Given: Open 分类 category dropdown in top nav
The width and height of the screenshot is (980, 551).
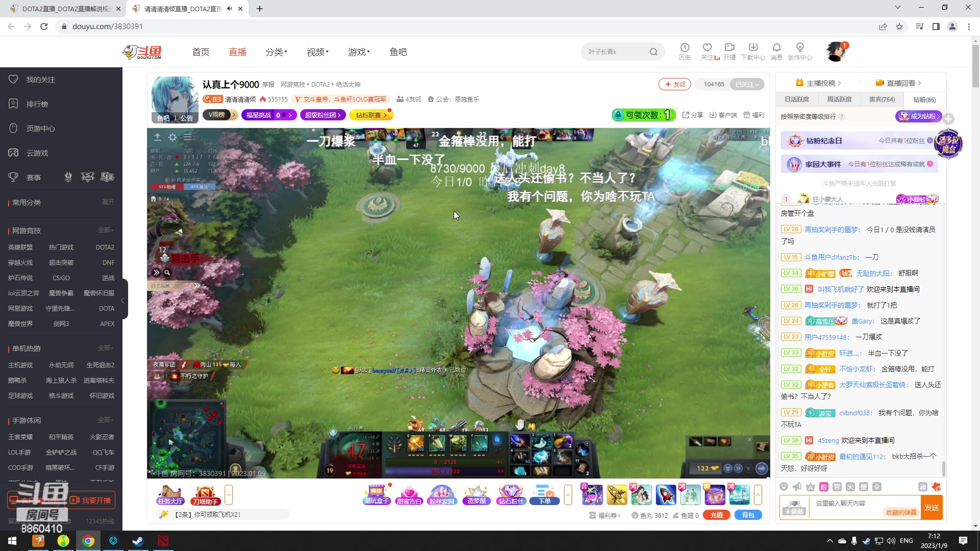Looking at the screenshot, I should coord(276,52).
